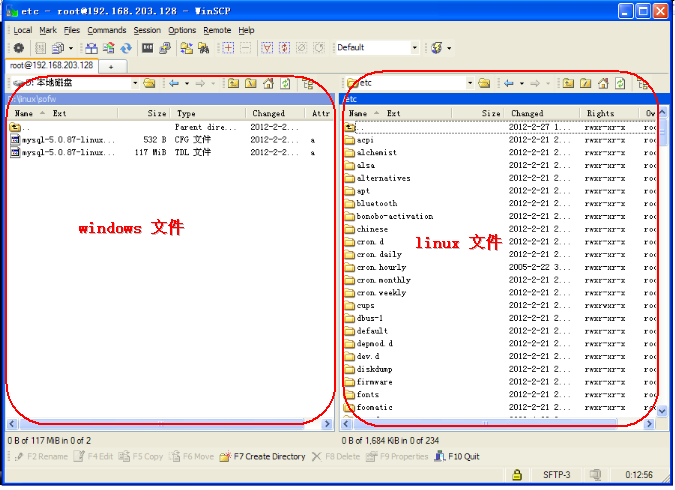Select the bonobo-activation folder
The height and width of the screenshot is (490, 675).
pyautogui.click(x=389, y=216)
